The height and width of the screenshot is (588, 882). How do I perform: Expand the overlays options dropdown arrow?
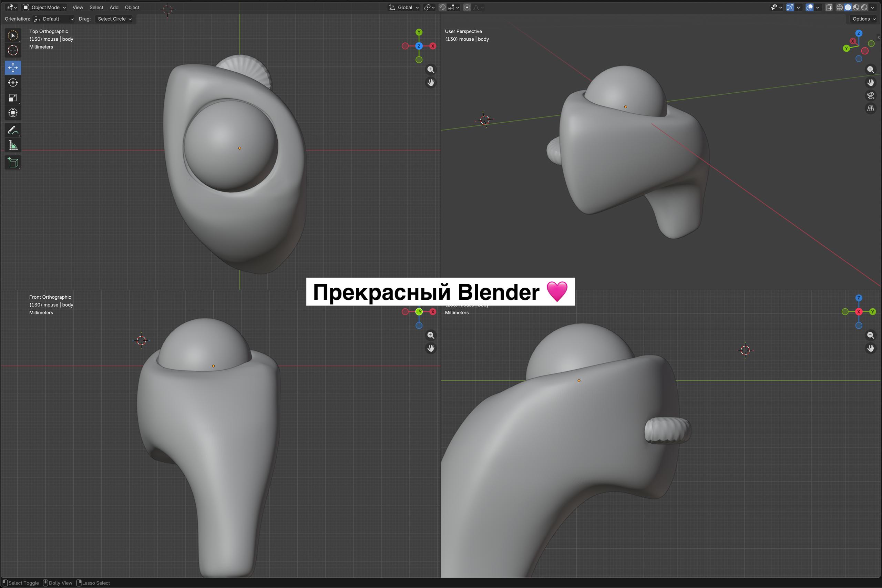coord(818,8)
